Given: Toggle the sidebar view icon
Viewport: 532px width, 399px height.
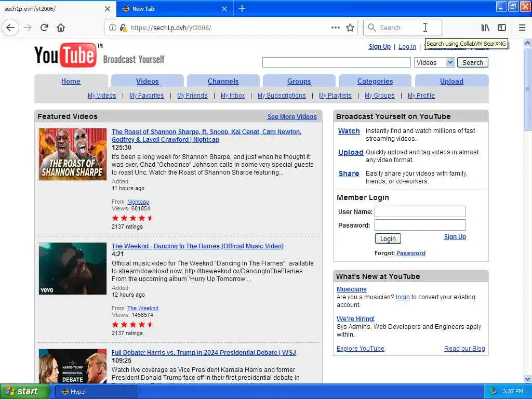Looking at the screenshot, I should tap(502, 28).
